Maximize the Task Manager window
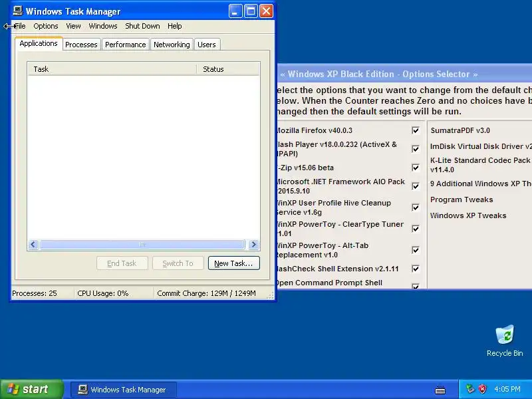 [x=251, y=11]
